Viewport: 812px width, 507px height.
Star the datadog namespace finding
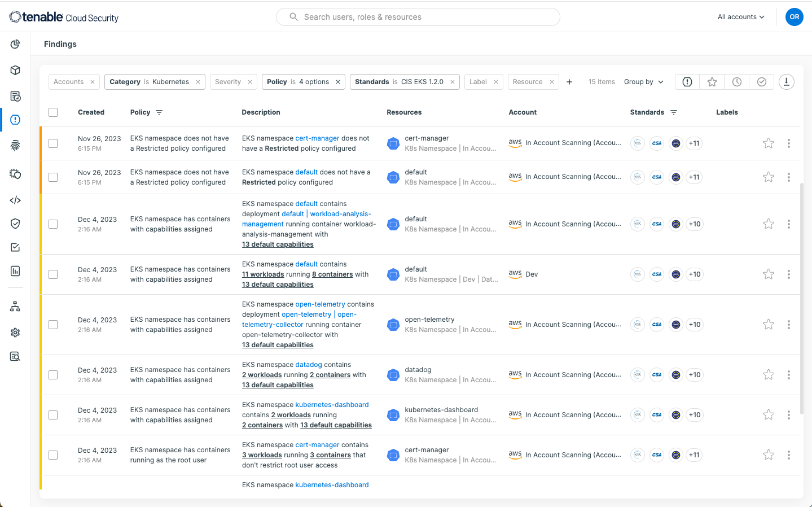768,375
